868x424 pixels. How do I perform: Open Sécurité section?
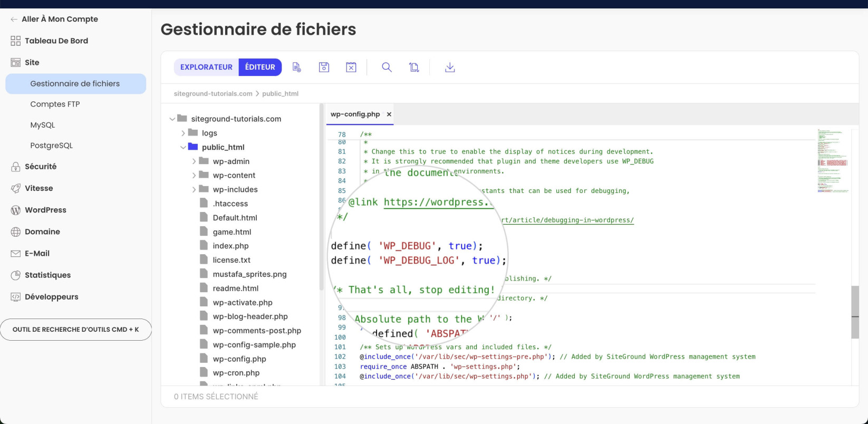tap(41, 167)
